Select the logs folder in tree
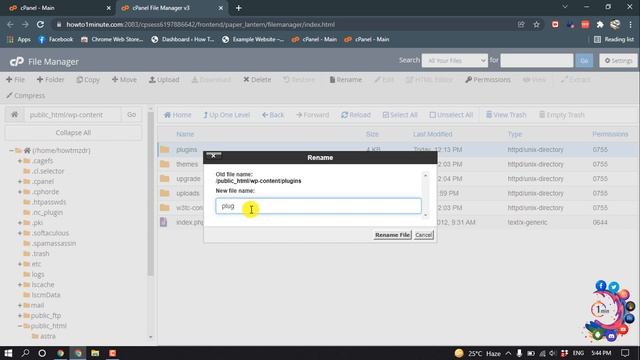The width and height of the screenshot is (640, 360). [x=38, y=274]
